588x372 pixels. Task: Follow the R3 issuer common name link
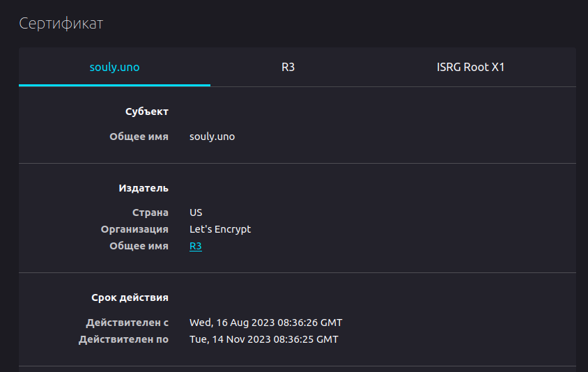coord(196,246)
